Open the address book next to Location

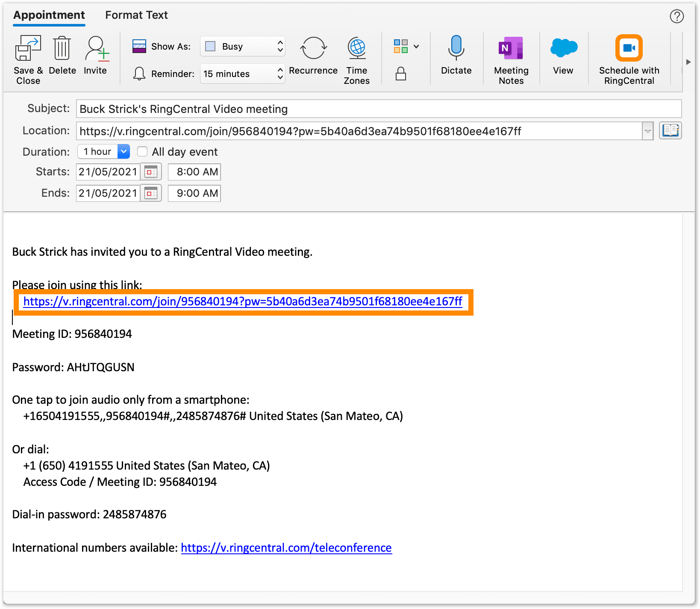(x=671, y=130)
